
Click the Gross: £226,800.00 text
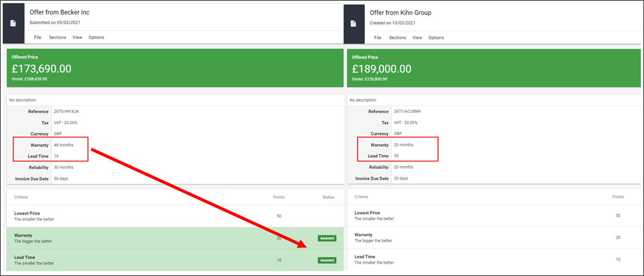click(x=369, y=79)
